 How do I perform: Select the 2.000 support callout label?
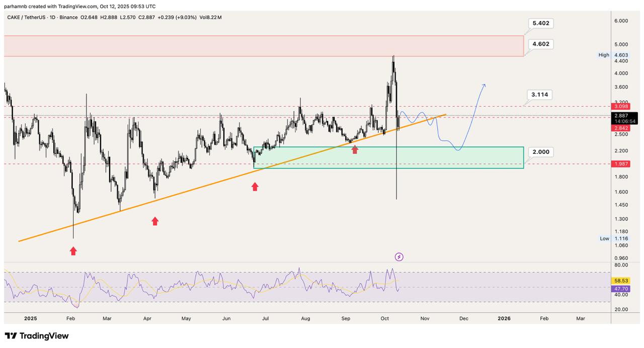(x=540, y=152)
